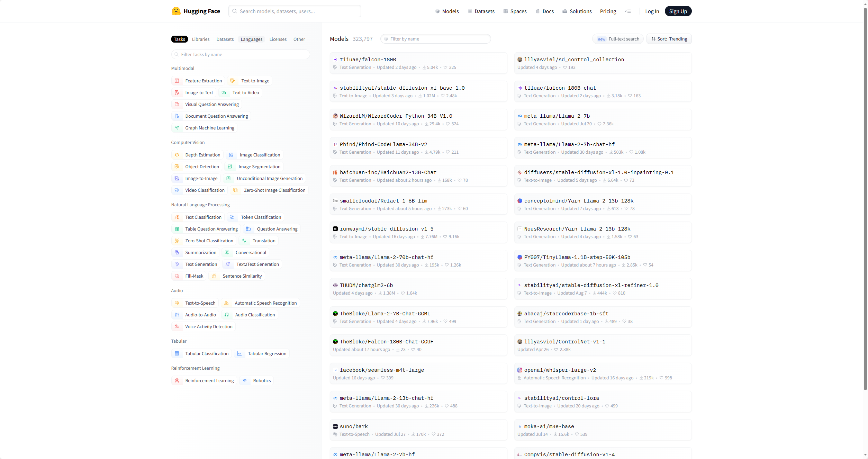Switch to the Other tab

299,39
